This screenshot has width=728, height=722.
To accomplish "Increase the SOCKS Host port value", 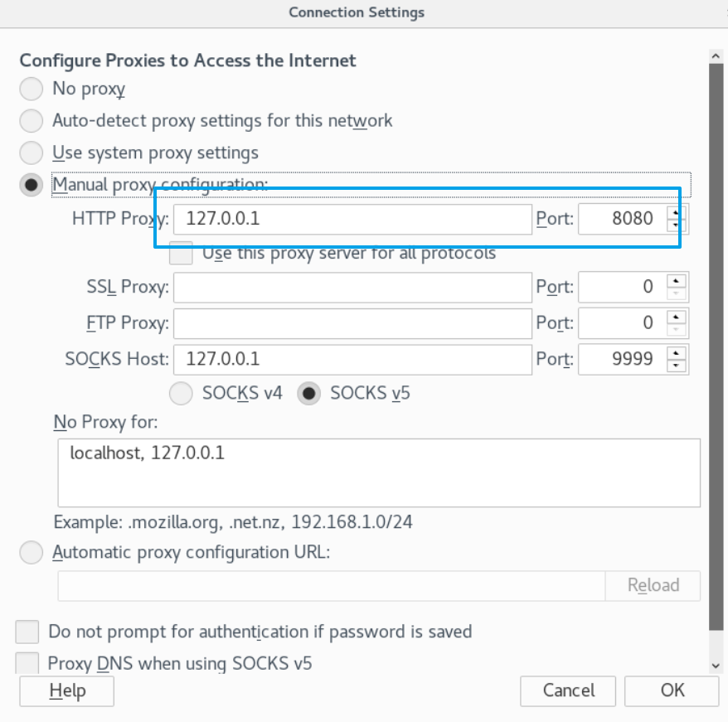I will (x=677, y=353).
